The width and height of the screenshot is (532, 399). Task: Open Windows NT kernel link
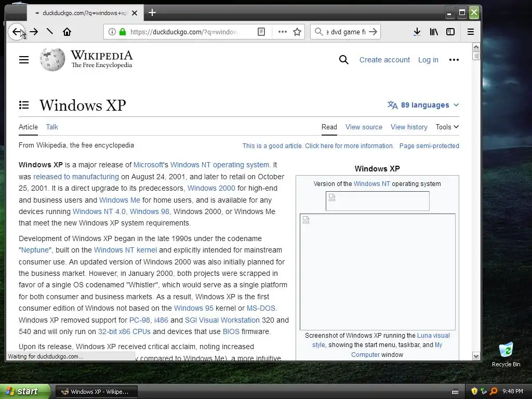point(126,250)
